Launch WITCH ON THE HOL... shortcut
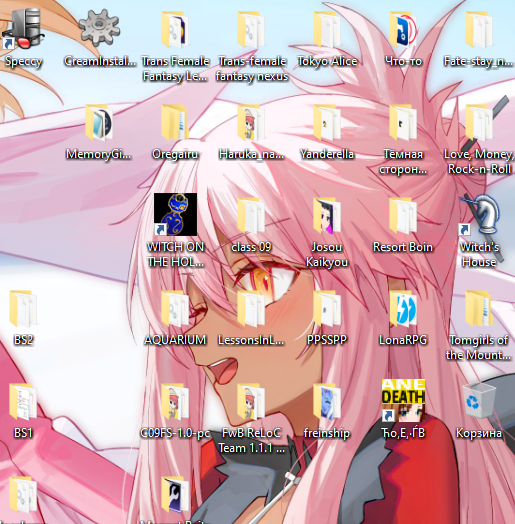The width and height of the screenshot is (515, 524). pyautogui.click(x=175, y=215)
